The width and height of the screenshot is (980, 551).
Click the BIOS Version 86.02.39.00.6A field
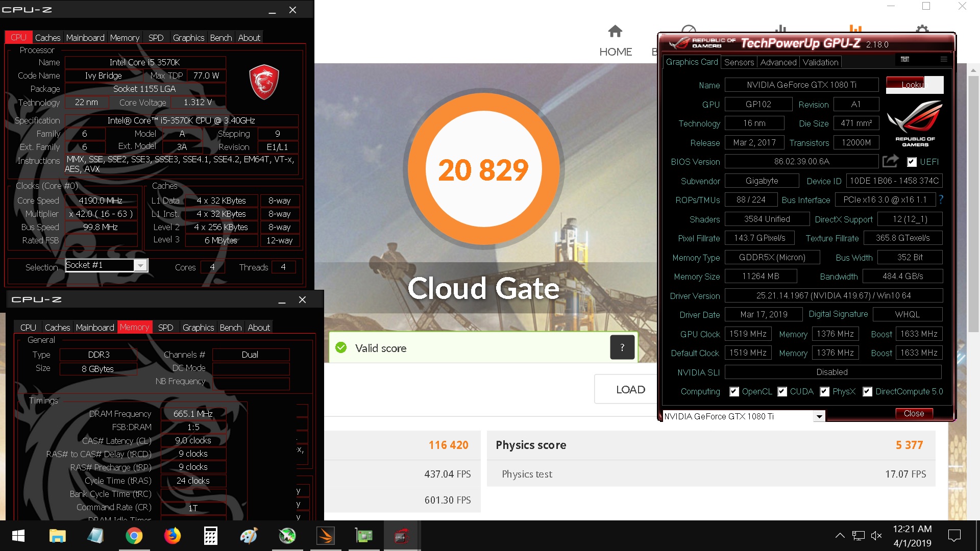801,162
